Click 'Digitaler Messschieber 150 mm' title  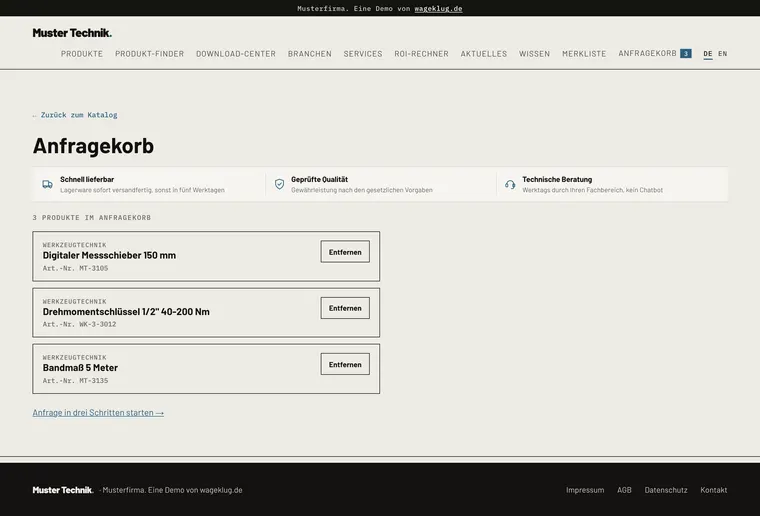[109, 255]
